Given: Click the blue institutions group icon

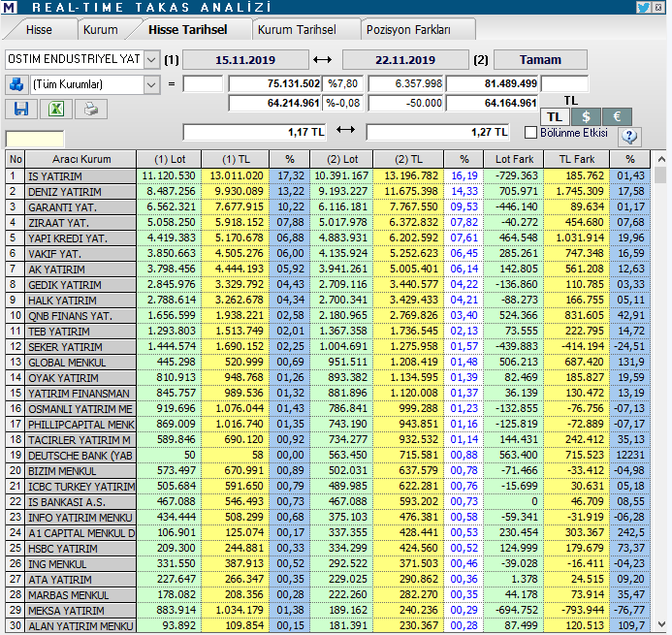Looking at the screenshot, I should pyautogui.click(x=16, y=84).
